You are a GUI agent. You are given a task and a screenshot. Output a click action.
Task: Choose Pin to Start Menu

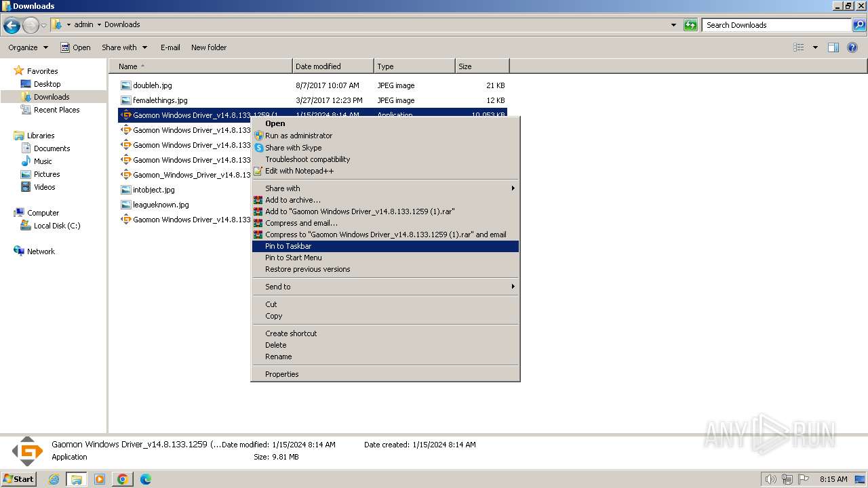(385, 258)
